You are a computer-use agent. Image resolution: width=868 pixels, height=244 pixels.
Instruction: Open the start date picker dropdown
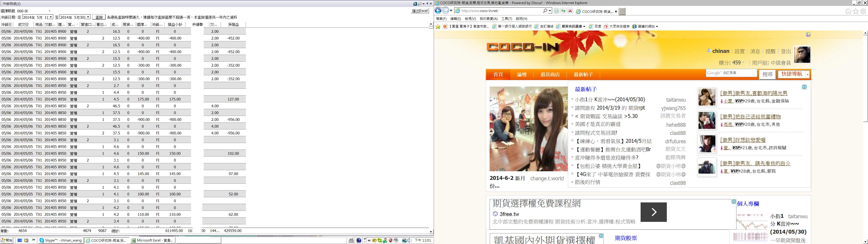pyautogui.click(x=51, y=17)
